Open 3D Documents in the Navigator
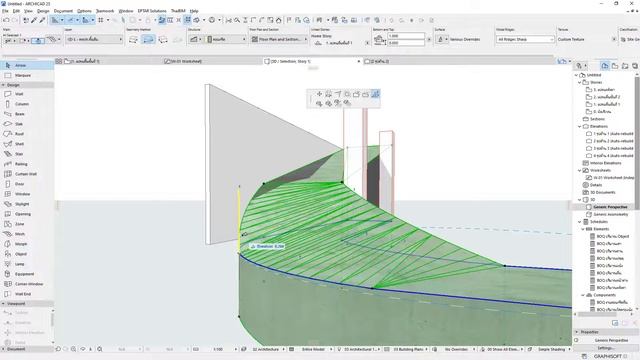Screen dimensions: 640x360 pos(602,192)
